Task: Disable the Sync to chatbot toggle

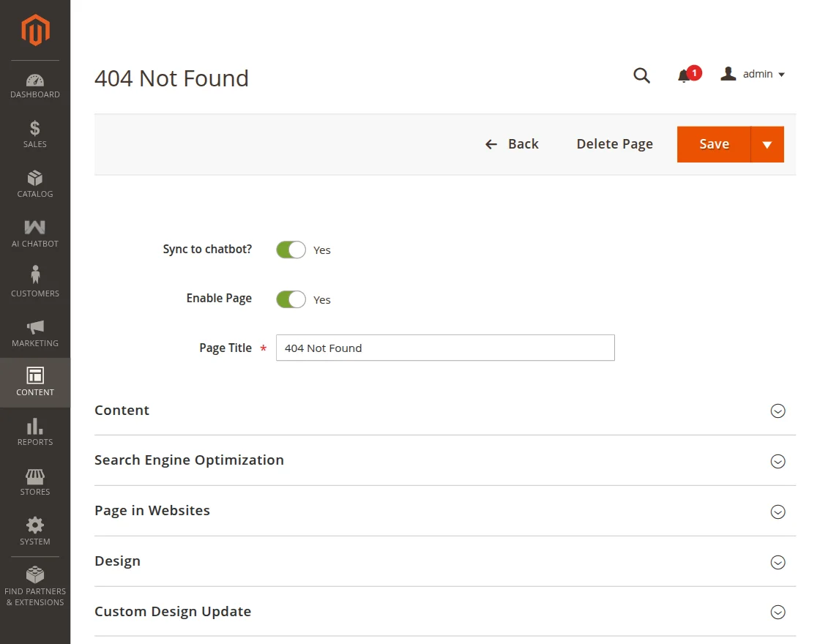Action: [291, 250]
